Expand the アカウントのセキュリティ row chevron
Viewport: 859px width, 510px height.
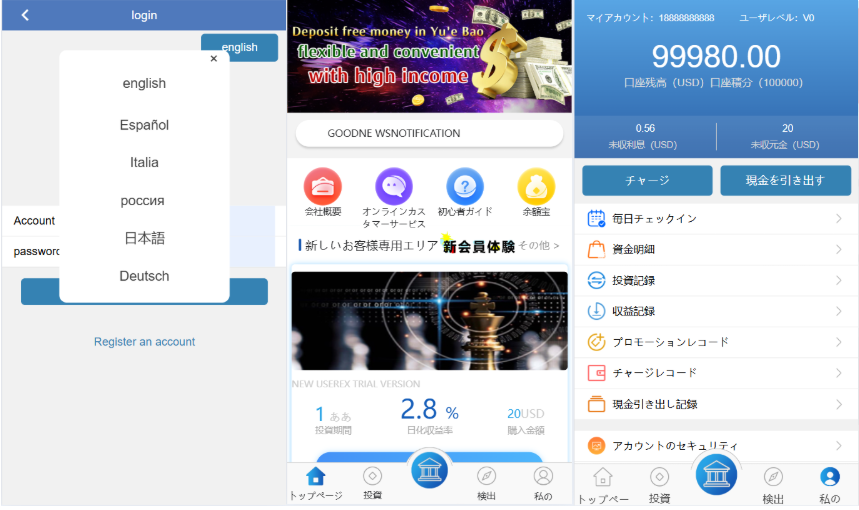click(838, 445)
